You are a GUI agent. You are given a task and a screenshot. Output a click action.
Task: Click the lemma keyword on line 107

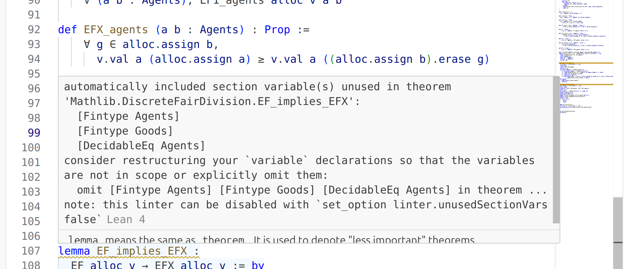(74, 251)
